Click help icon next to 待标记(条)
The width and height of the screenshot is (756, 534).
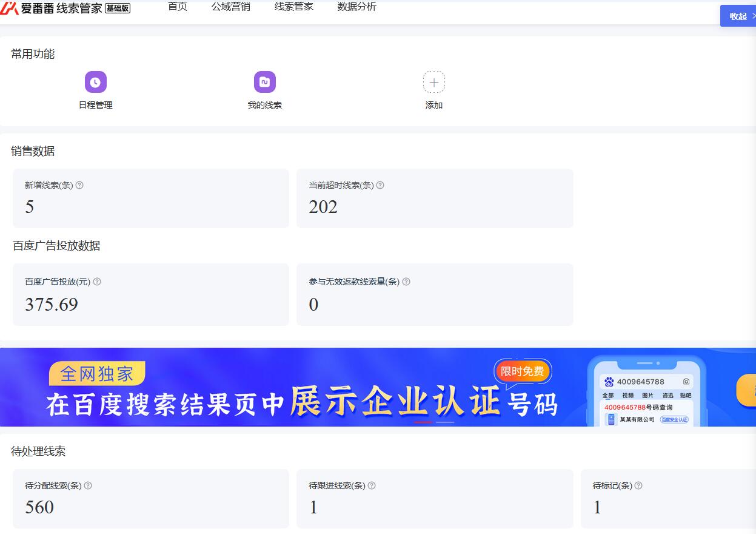coord(638,485)
